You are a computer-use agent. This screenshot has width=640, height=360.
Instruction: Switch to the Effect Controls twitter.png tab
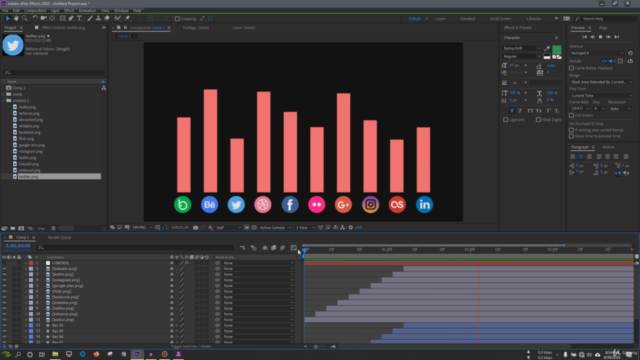[63, 28]
